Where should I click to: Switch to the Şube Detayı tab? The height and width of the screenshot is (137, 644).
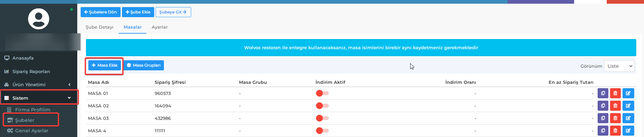[x=99, y=27]
